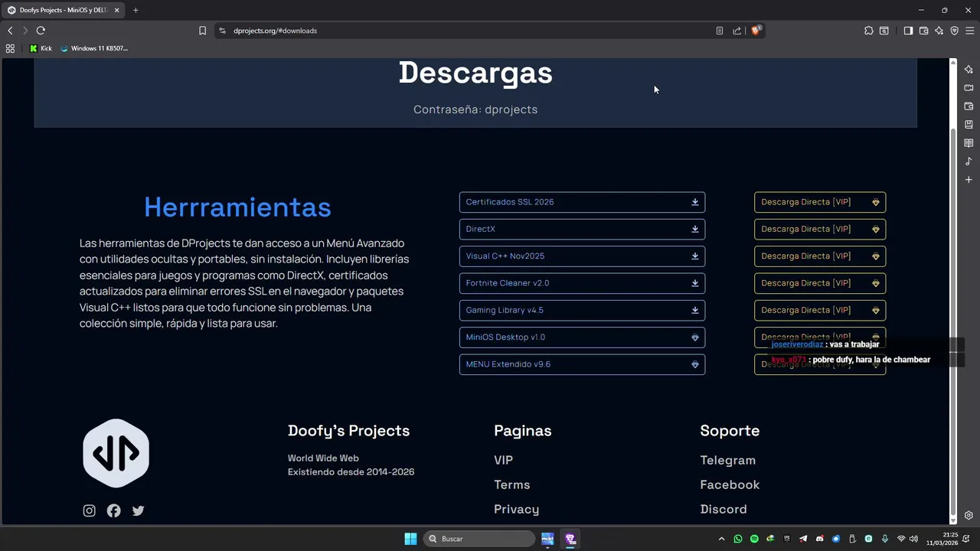Open a new browser tab

tap(136, 10)
